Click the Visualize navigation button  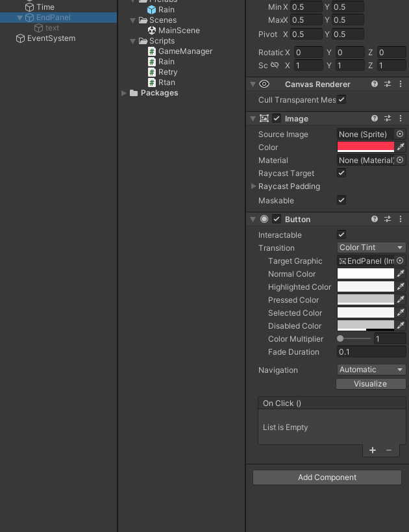[x=371, y=384]
